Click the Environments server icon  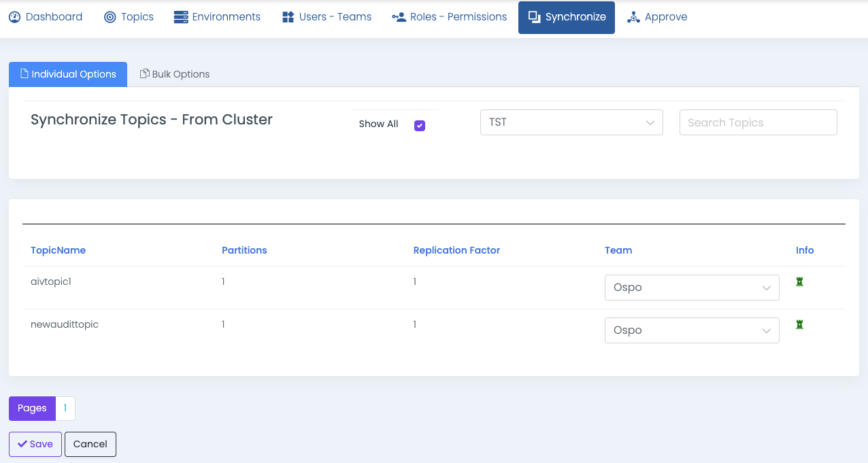181,17
